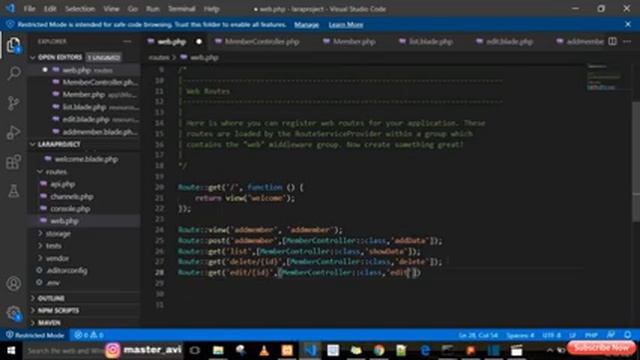Open the Run menu

[x=153, y=9]
